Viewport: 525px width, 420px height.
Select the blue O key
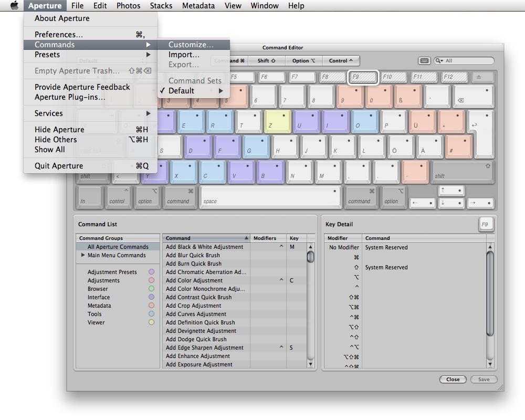365,121
